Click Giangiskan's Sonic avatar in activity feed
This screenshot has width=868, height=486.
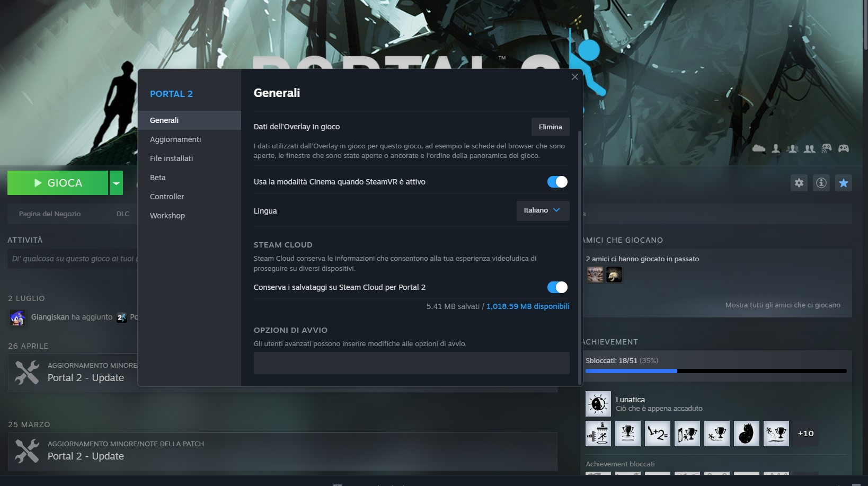(17, 317)
